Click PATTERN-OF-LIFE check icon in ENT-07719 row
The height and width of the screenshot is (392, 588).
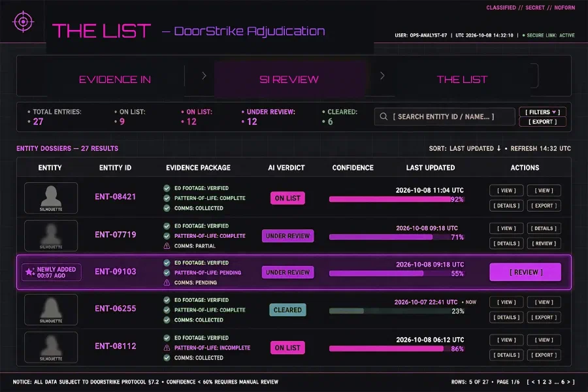coord(167,236)
